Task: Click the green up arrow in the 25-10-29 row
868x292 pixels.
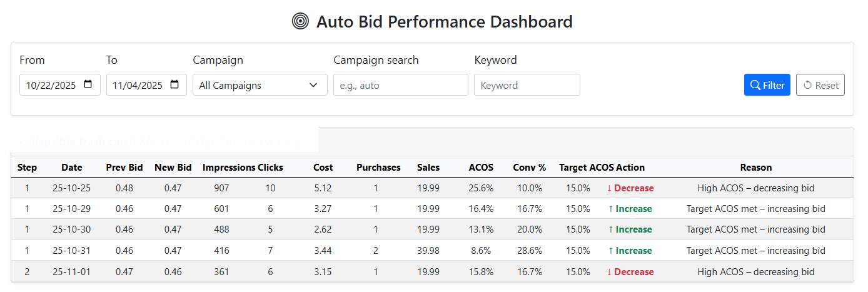Action: pos(610,209)
